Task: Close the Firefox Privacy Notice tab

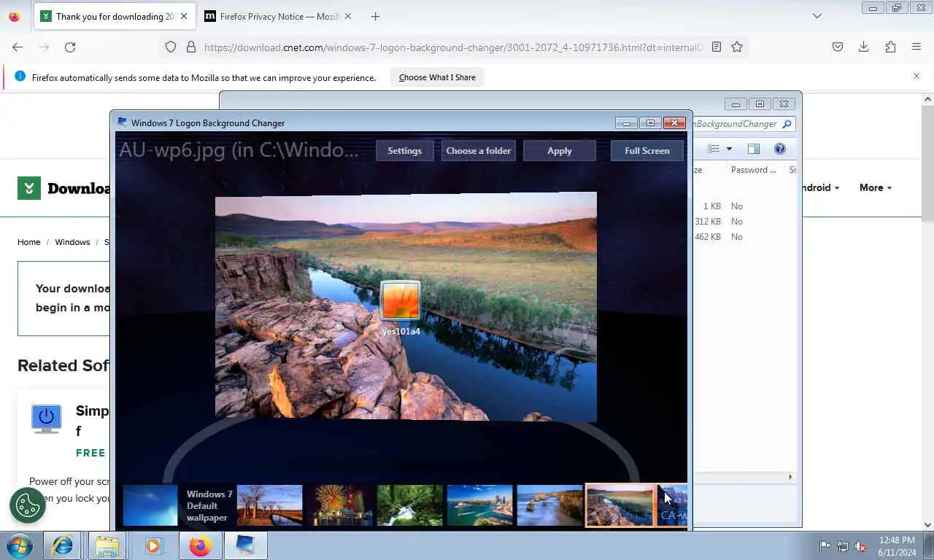Action: tap(347, 16)
